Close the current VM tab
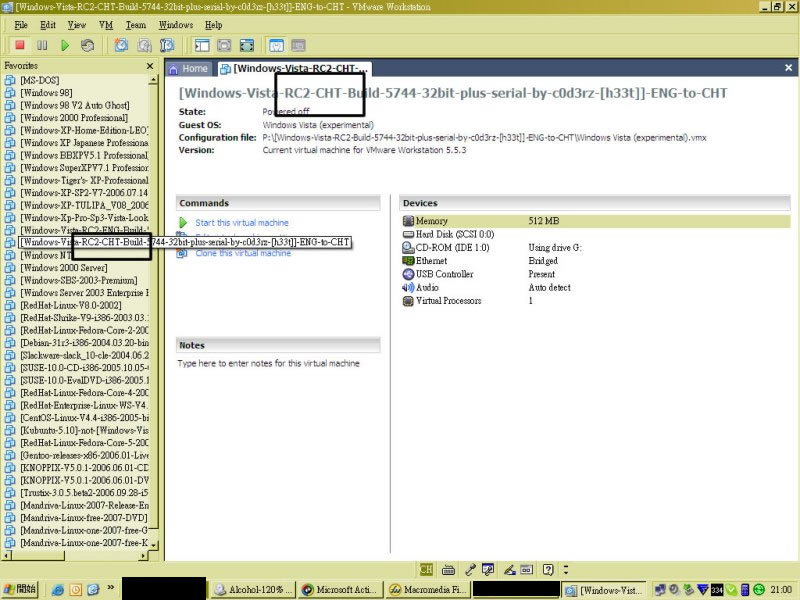The width and height of the screenshot is (800, 600). pyautogui.click(x=788, y=67)
